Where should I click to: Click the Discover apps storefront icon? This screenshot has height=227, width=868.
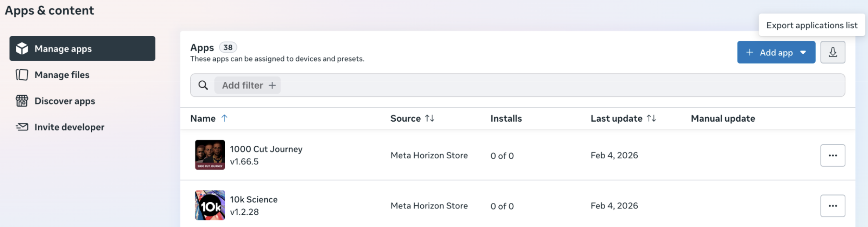[22, 101]
